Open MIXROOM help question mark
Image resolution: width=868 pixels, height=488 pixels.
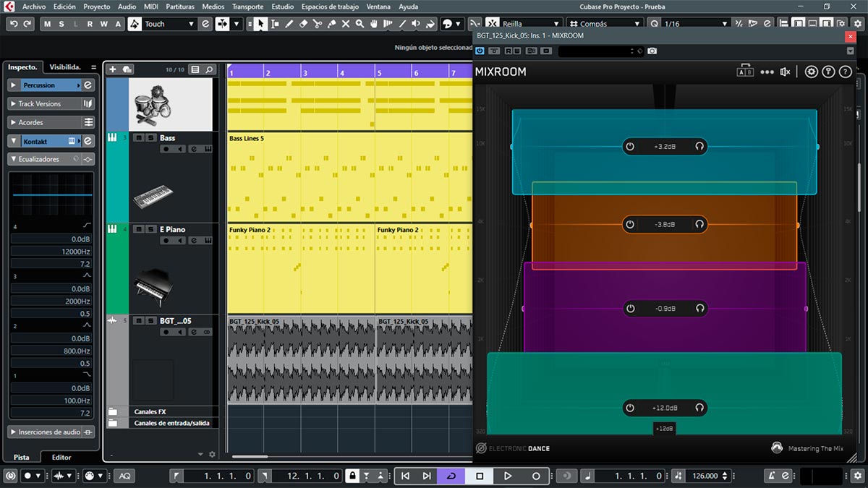click(844, 72)
